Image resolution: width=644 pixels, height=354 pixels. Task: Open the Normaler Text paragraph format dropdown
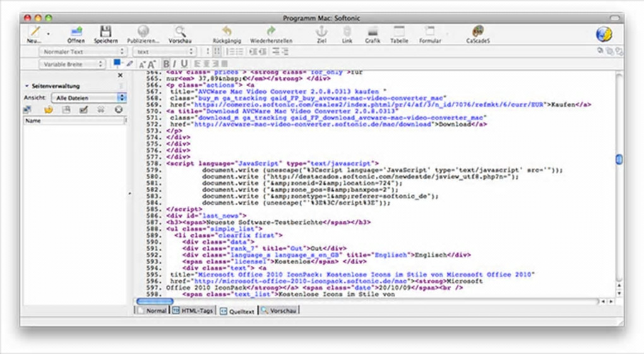pyautogui.click(x=82, y=51)
